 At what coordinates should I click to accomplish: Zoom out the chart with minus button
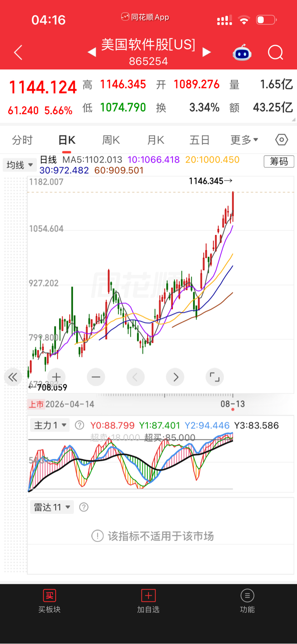[96, 377]
